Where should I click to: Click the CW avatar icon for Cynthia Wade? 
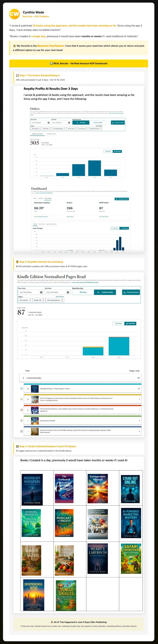click(14, 14)
